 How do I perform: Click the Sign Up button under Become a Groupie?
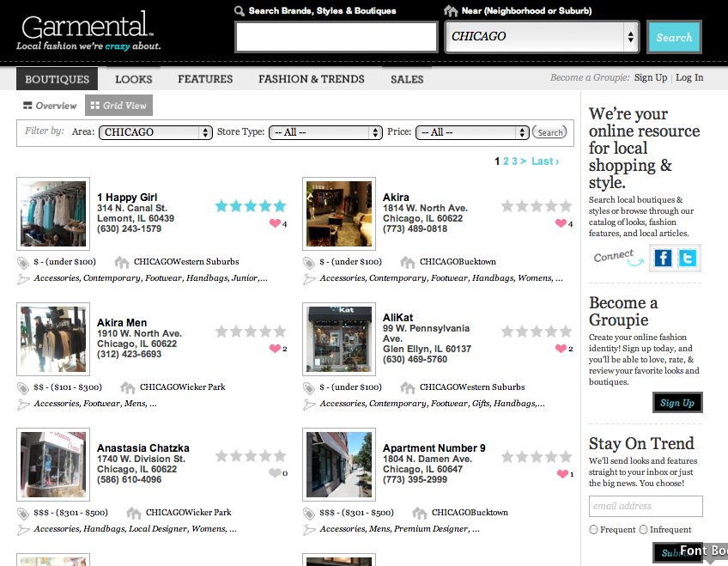point(677,403)
